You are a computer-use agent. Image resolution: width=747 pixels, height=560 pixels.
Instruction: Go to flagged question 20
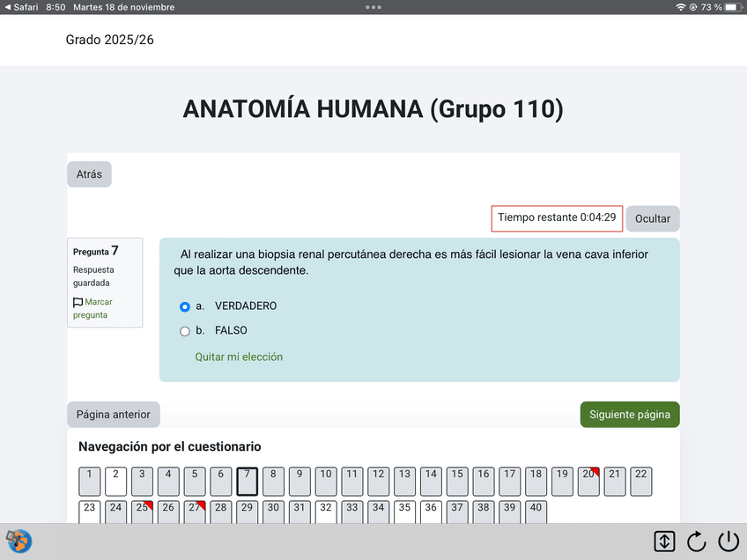pos(588,481)
